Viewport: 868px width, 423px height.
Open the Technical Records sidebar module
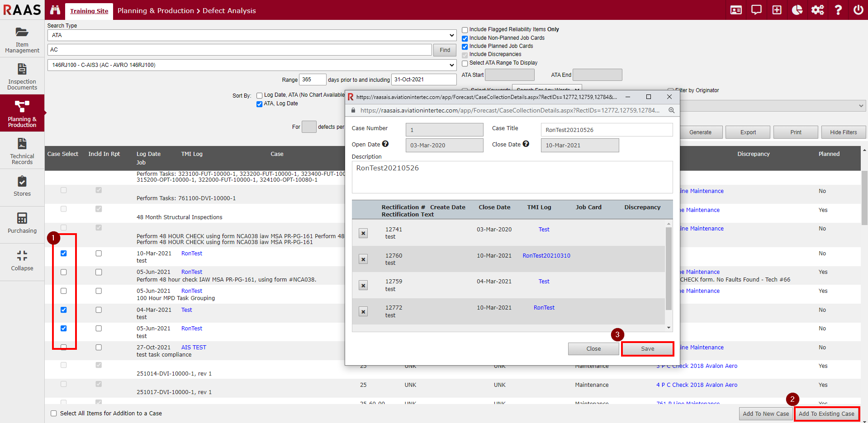[22, 150]
